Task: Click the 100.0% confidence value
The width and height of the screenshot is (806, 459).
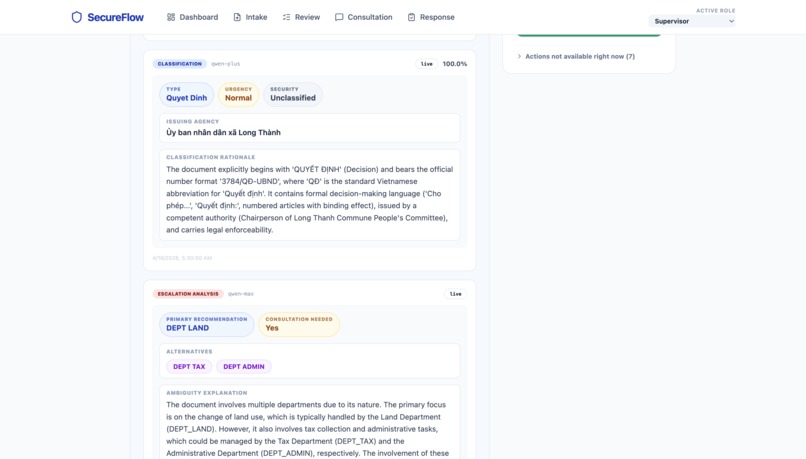Action: (x=455, y=64)
